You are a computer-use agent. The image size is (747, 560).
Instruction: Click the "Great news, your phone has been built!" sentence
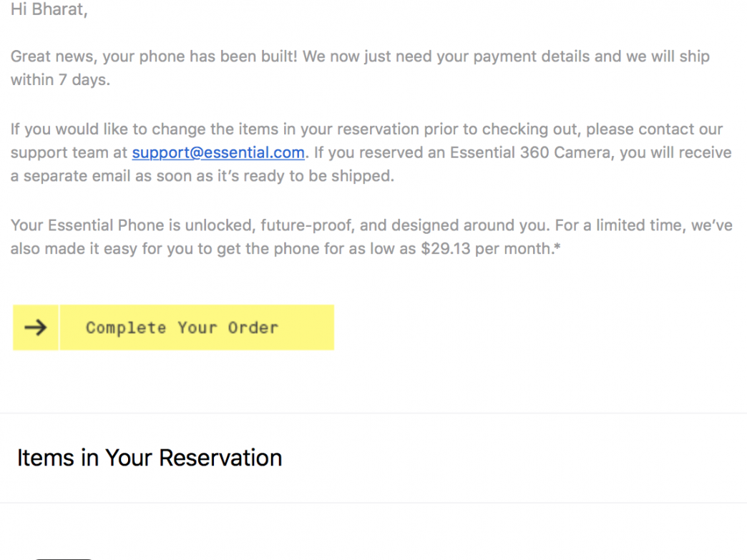tap(154, 57)
